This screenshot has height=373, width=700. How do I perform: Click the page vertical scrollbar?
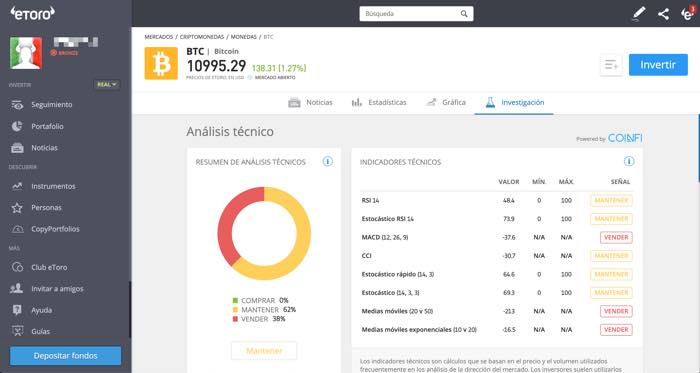pos(698,148)
